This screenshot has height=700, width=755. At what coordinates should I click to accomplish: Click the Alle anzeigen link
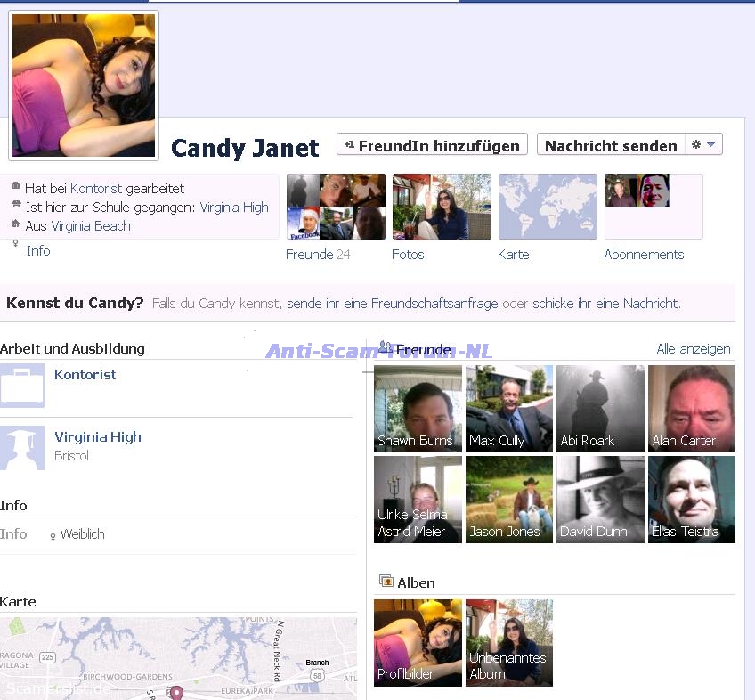(693, 349)
